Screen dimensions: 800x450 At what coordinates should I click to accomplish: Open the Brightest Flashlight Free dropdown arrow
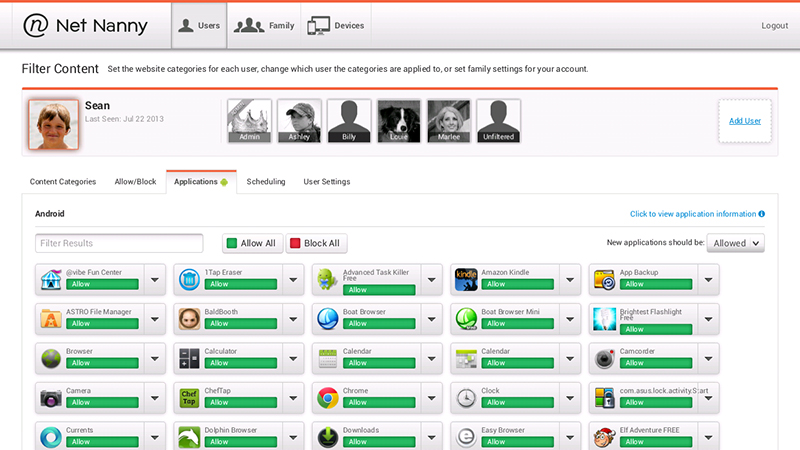click(708, 319)
